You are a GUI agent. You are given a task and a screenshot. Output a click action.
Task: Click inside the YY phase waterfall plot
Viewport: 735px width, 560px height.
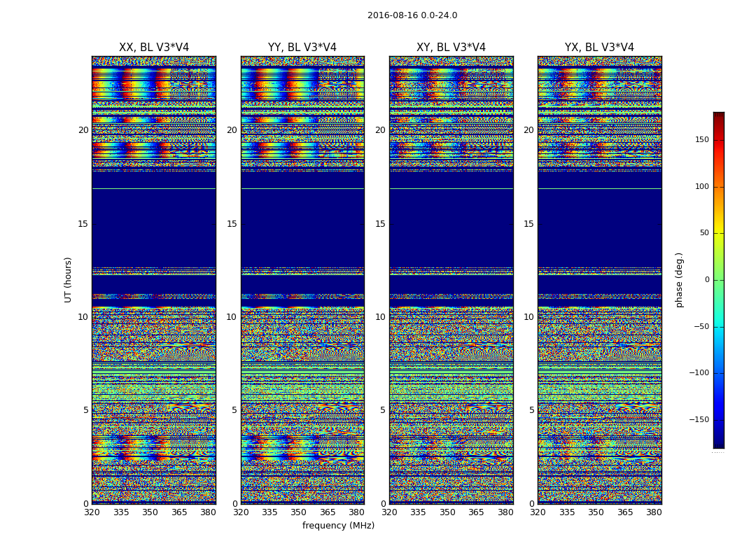pos(302,280)
